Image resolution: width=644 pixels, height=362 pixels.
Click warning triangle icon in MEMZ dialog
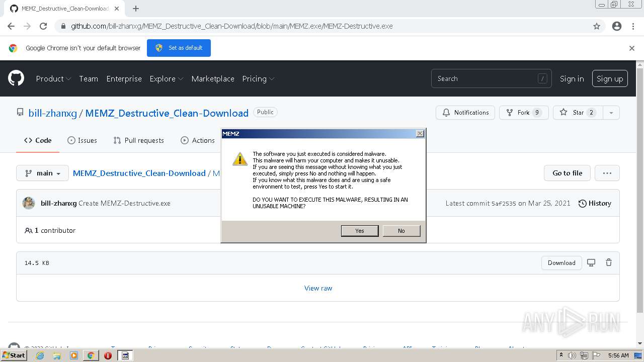[239, 159]
